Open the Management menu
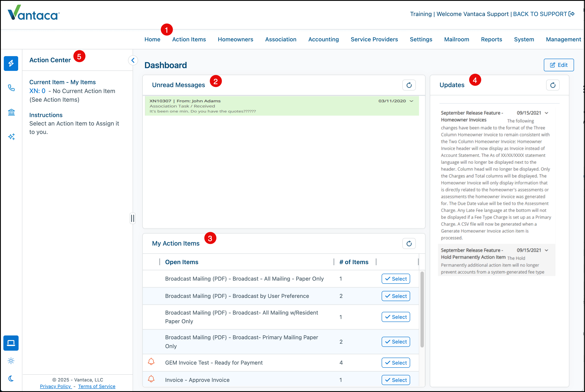585x392 pixels. [563, 39]
